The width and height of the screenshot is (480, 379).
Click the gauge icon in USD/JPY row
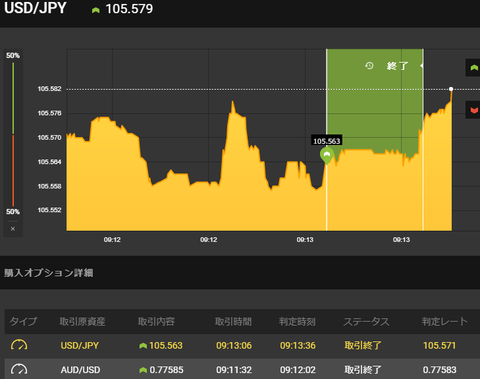[x=19, y=345]
